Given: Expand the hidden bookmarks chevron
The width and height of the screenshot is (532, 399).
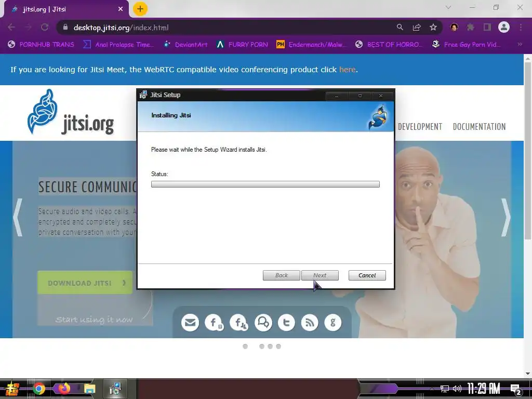Looking at the screenshot, I should click(520, 44).
